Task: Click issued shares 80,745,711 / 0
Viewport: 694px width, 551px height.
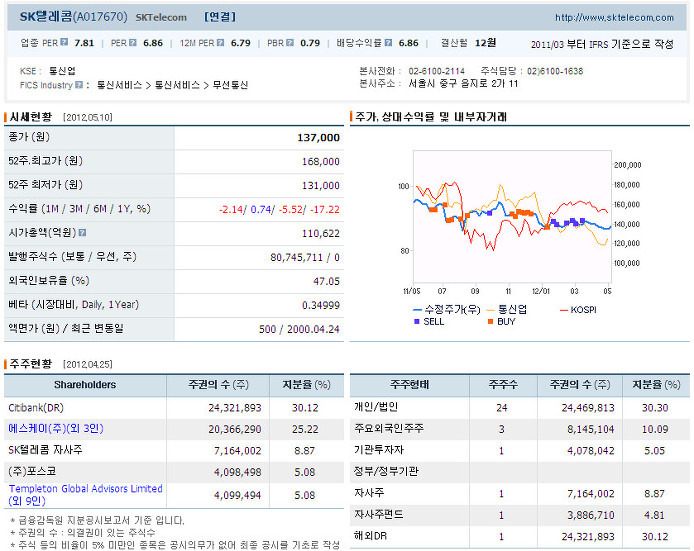Action: (305, 257)
